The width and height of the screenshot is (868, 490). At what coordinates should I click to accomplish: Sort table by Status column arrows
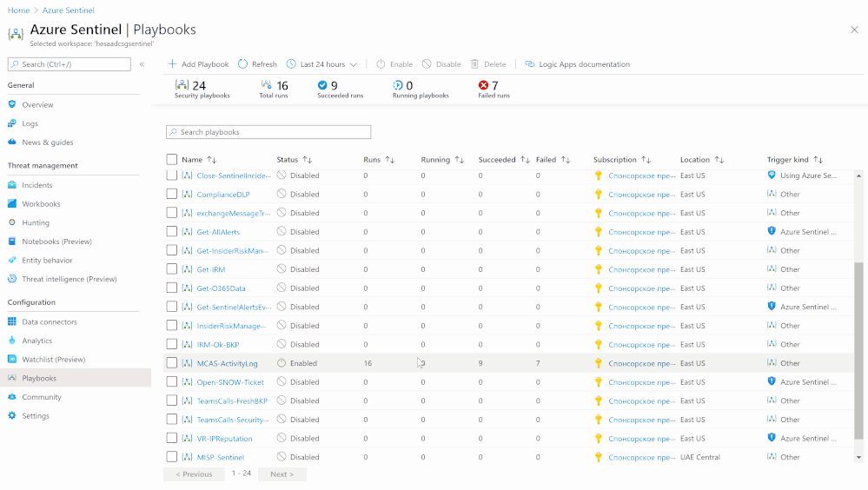point(308,160)
